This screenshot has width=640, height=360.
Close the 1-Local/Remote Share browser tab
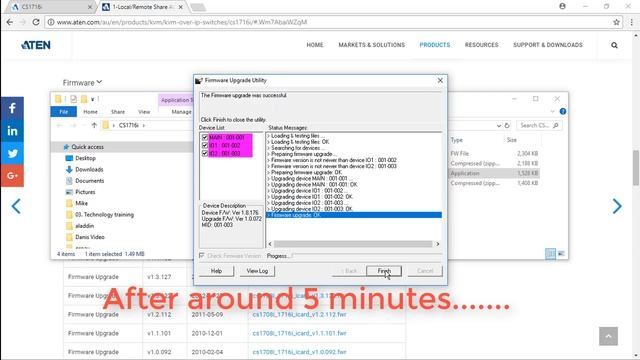tap(181, 7)
